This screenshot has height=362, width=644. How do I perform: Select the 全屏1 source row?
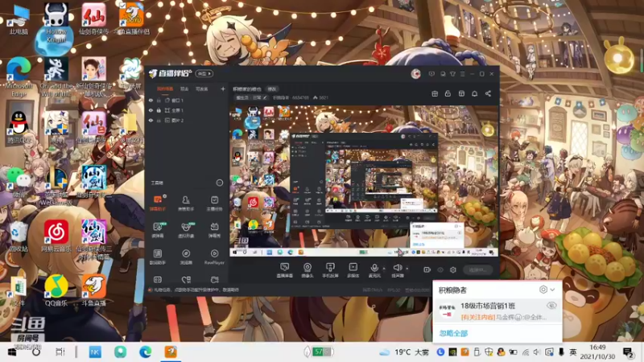tap(187, 110)
